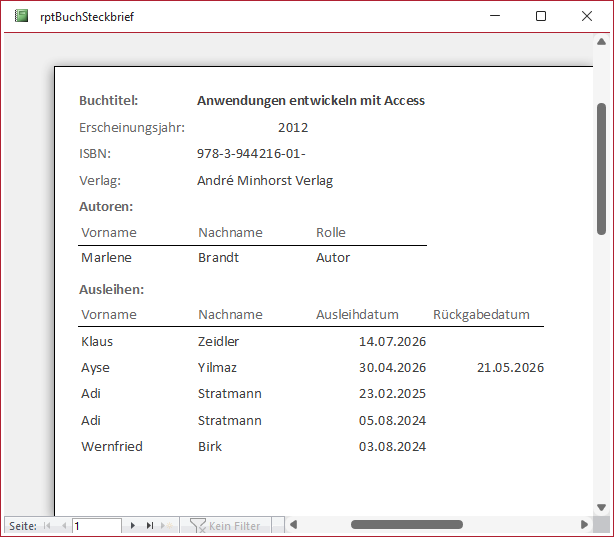Click the role value 'Autor'

click(333, 258)
